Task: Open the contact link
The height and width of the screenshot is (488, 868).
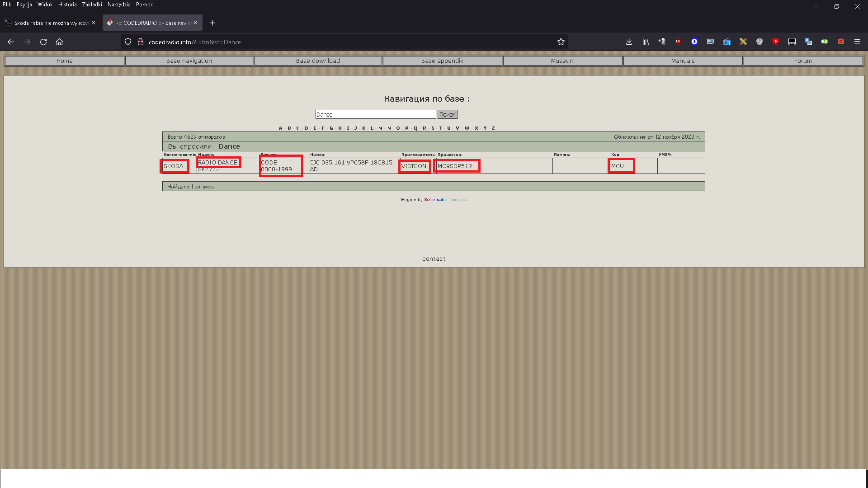Action: click(434, 259)
